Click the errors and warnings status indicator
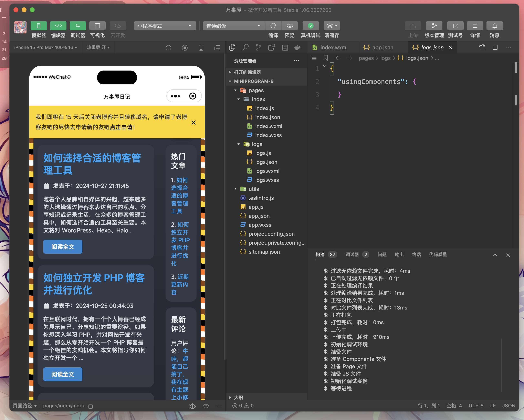The height and width of the screenshot is (420, 524). (243, 406)
